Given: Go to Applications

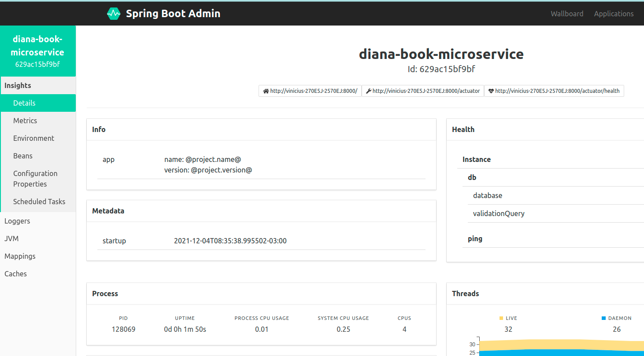Looking at the screenshot, I should coord(614,14).
